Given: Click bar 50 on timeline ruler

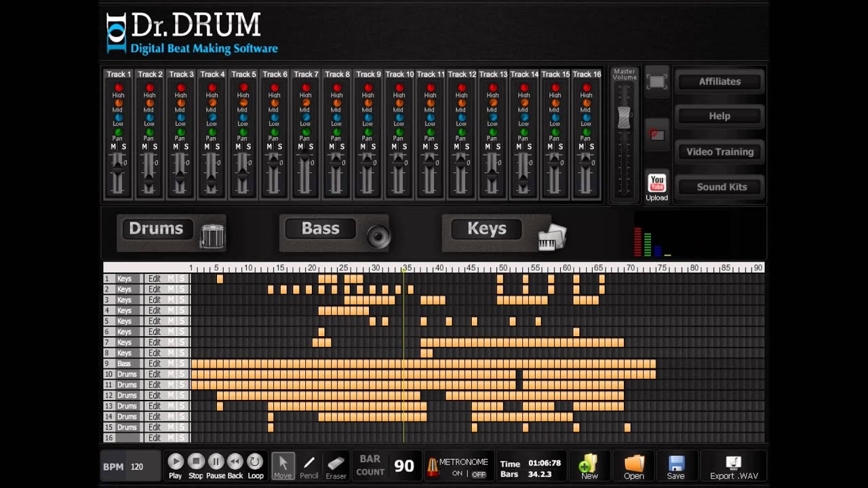Looking at the screenshot, I should [x=502, y=268].
